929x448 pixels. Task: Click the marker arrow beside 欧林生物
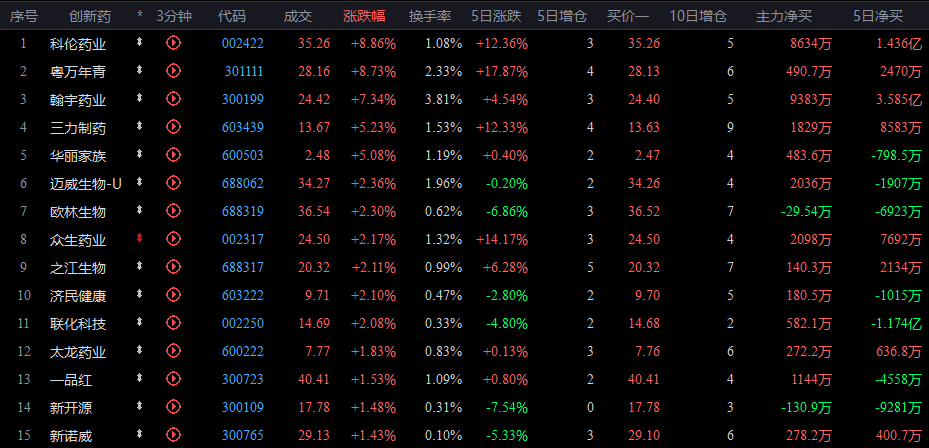tap(139, 210)
